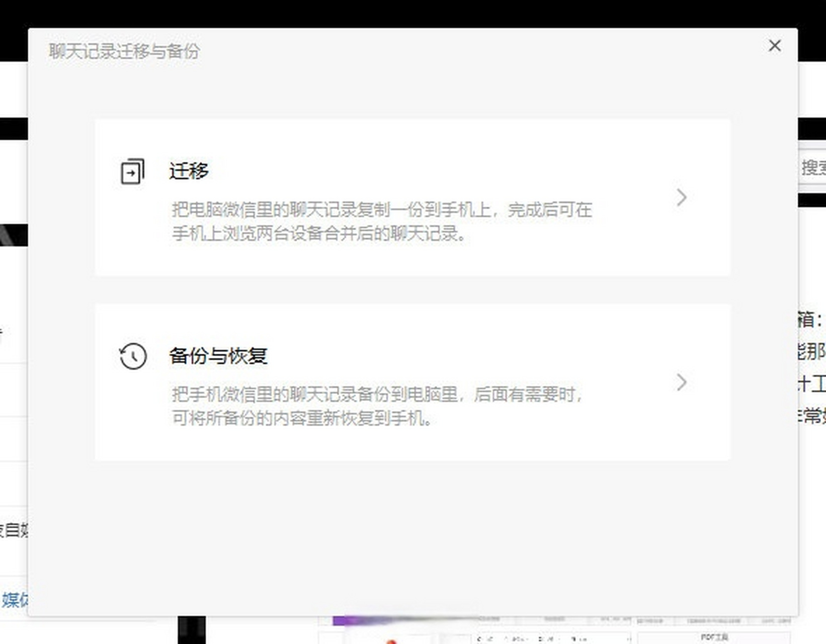Open the 迁移 option chevron arrow
This screenshot has height=644, width=826.
682,197
